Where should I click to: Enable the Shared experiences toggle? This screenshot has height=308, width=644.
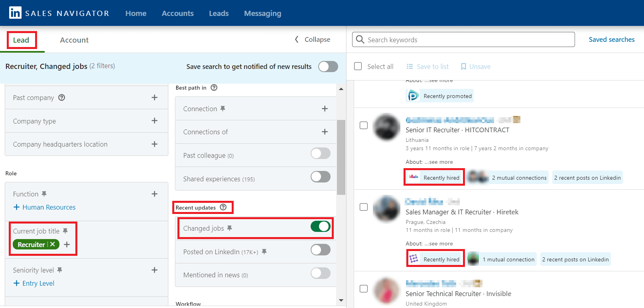coord(321,177)
